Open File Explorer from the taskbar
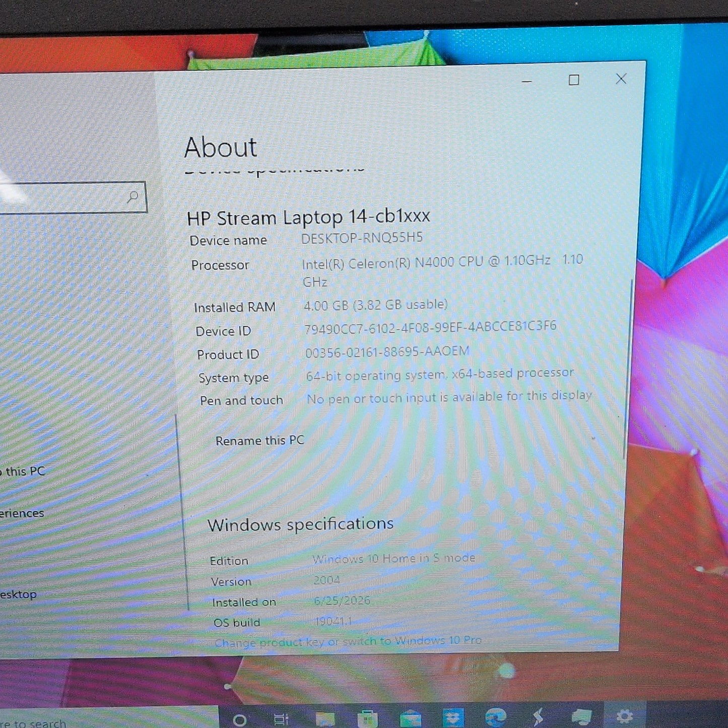The image size is (728, 728). tap(325, 719)
